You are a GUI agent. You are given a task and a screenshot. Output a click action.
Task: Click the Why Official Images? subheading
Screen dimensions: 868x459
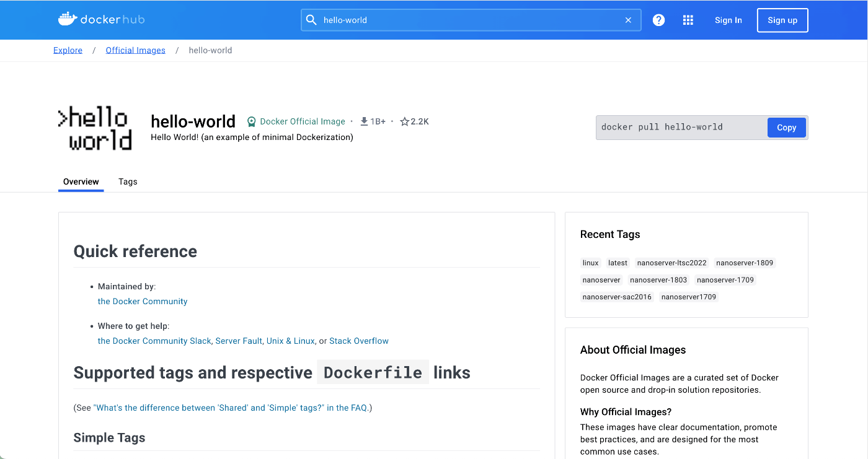(x=626, y=412)
